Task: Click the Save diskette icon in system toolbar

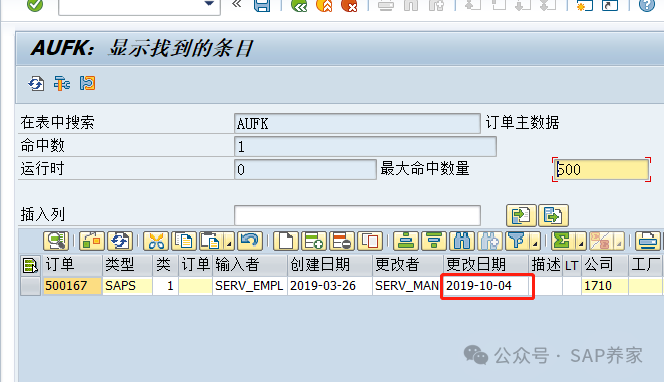Action: click(262, 5)
